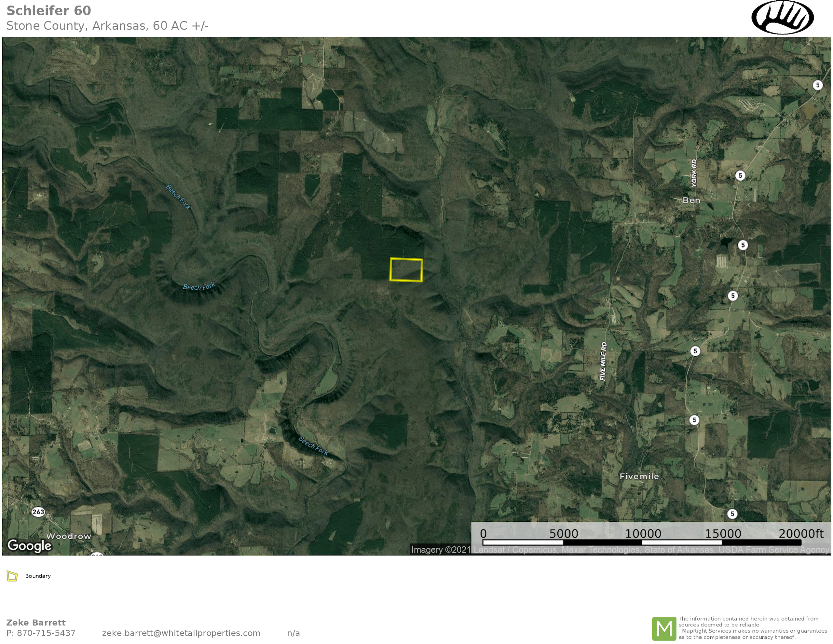Click the green MapRight M logo

[x=664, y=628]
